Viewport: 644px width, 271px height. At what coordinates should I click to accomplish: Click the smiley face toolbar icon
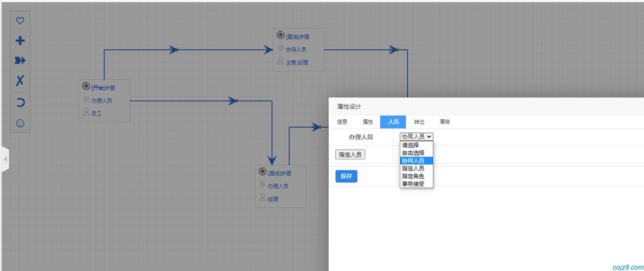coord(19,123)
